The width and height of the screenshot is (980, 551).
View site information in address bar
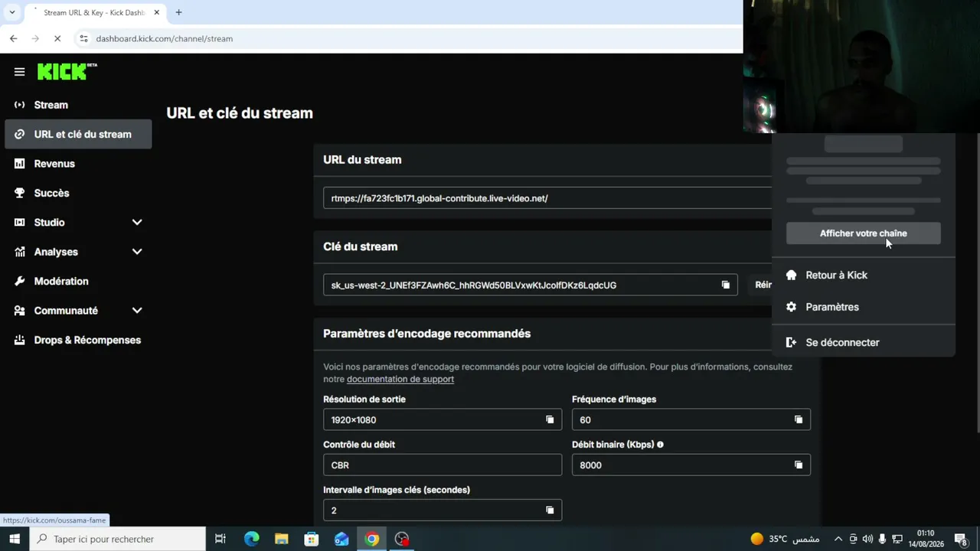click(83, 38)
